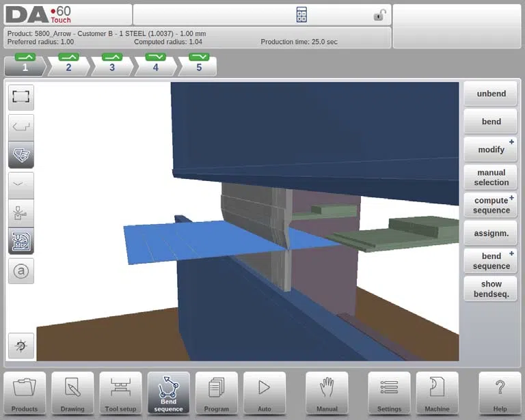Click the bend button
The image size is (525, 420).
click(491, 122)
